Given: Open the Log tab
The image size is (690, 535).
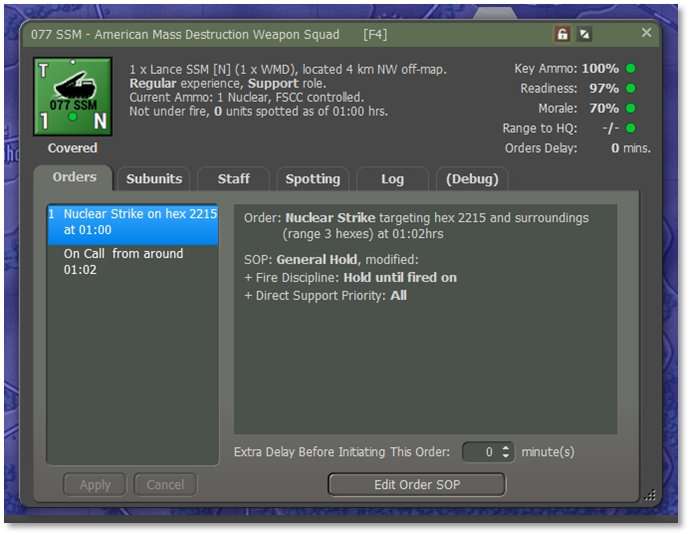Looking at the screenshot, I should click(x=392, y=179).
